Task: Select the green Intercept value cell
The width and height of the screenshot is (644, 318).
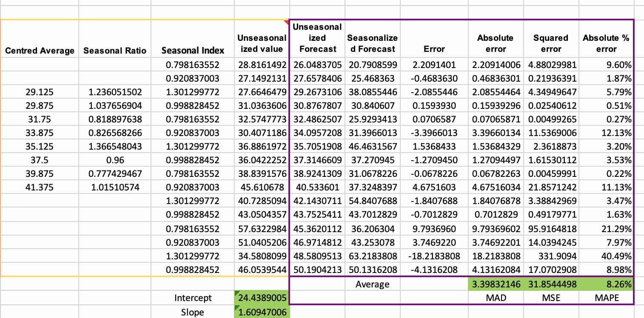Action: coord(261,298)
